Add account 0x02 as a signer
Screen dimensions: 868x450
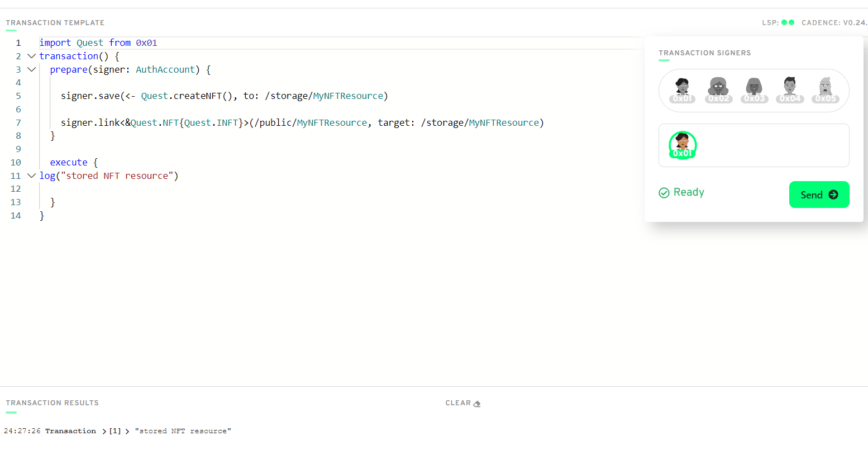[x=719, y=90]
